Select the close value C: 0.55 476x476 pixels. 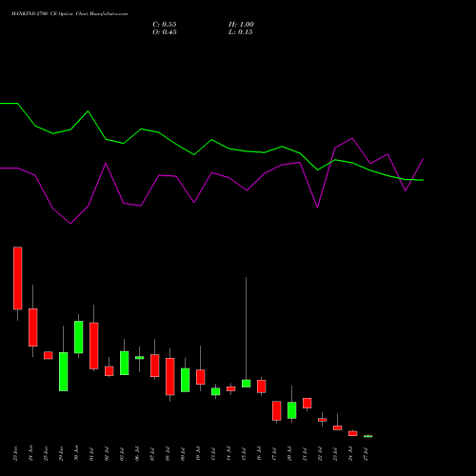coord(165,25)
